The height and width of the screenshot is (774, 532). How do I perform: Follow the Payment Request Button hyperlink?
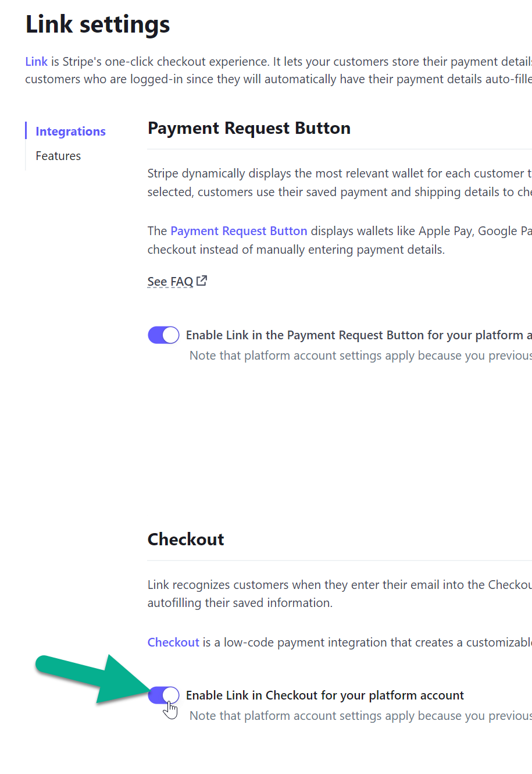pyautogui.click(x=239, y=231)
